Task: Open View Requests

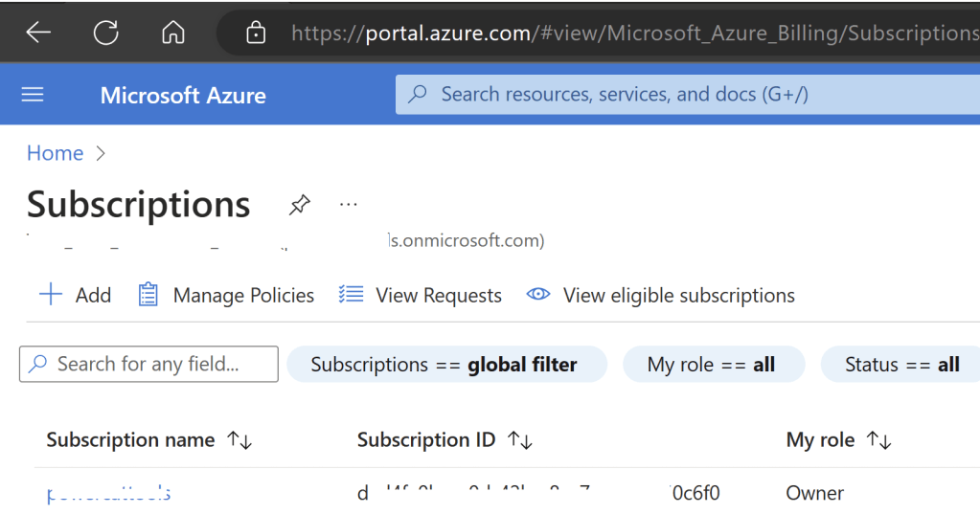Action: (421, 295)
